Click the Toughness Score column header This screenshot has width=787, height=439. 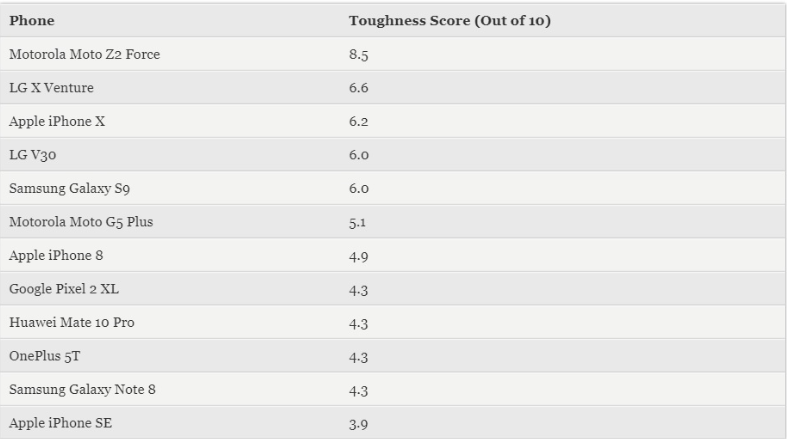point(450,21)
